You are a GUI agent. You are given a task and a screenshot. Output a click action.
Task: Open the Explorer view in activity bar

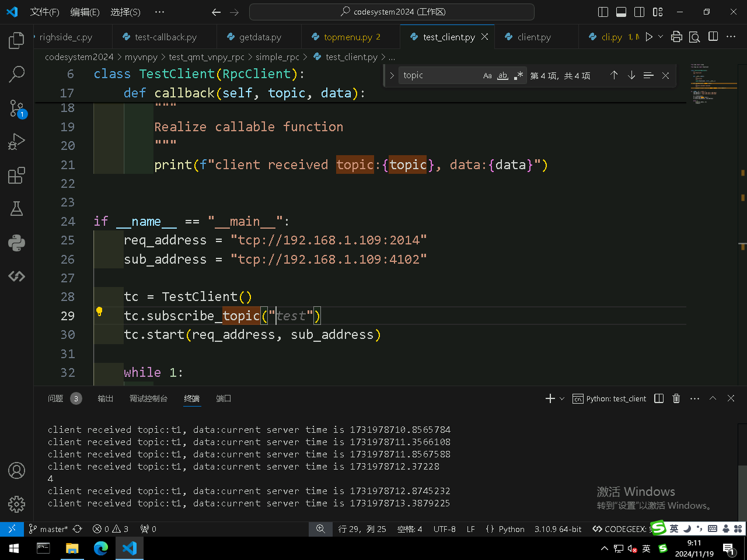[16, 40]
